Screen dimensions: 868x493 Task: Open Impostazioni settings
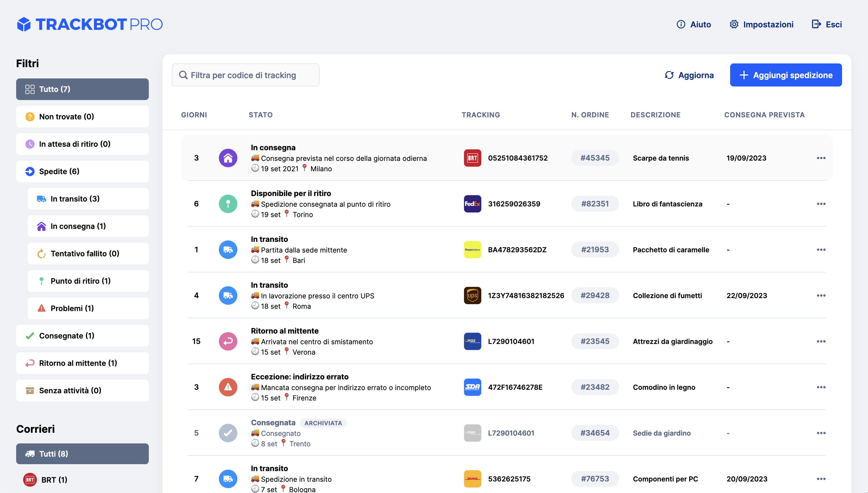pyautogui.click(x=761, y=25)
